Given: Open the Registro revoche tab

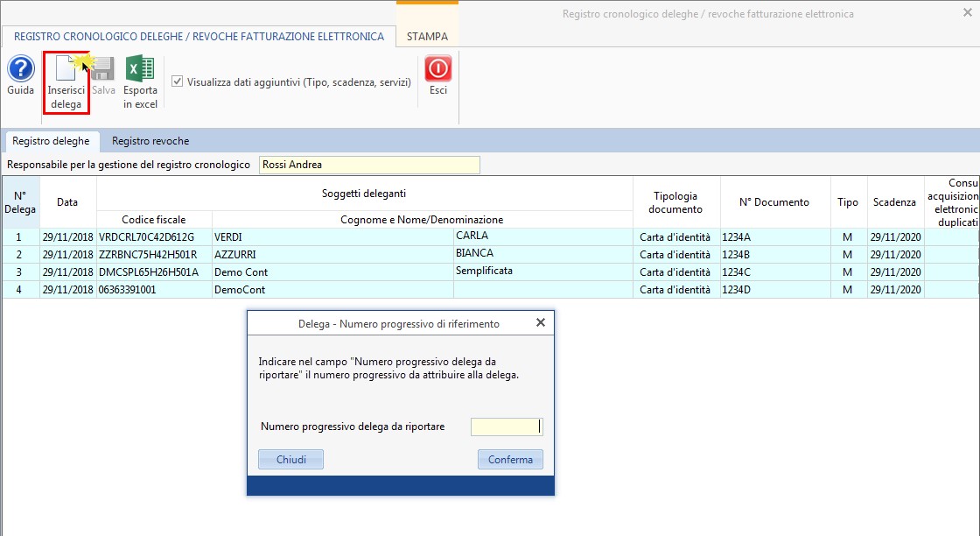Looking at the screenshot, I should (x=150, y=141).
